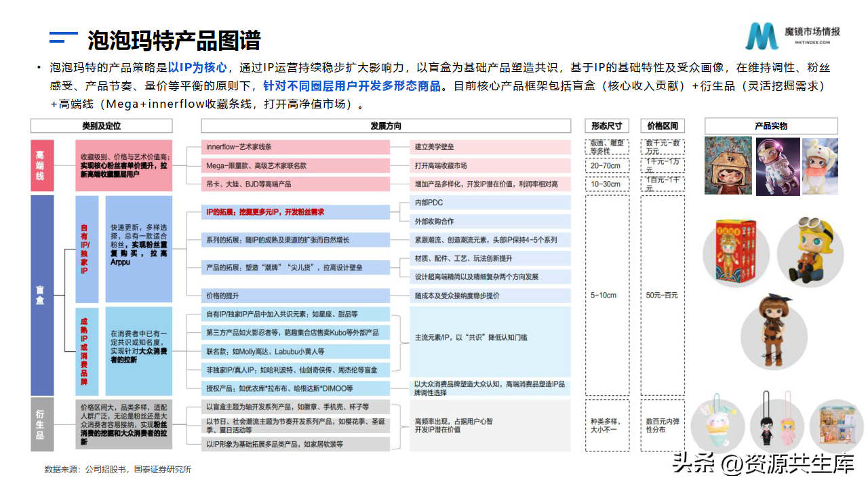Click the 价格区间 column header
The width and height of the screenshot is (868, 488).
(x=663, y=126)
